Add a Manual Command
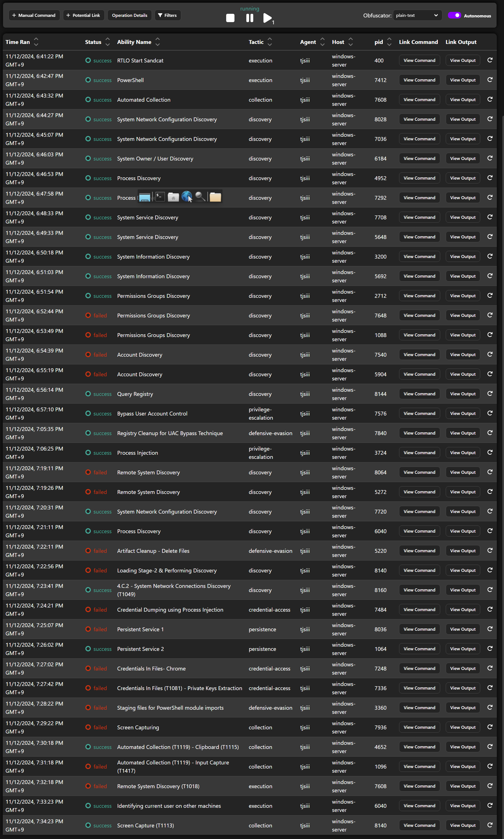This screenshot has height=839, width=504. click(x=34, y=16)
